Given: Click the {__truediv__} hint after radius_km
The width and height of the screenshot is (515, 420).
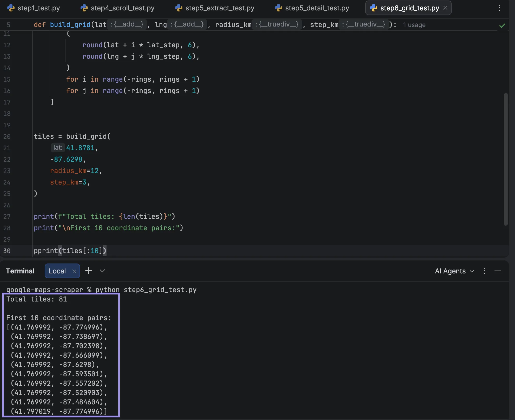Looking at the screenshot, I should 277,24.
